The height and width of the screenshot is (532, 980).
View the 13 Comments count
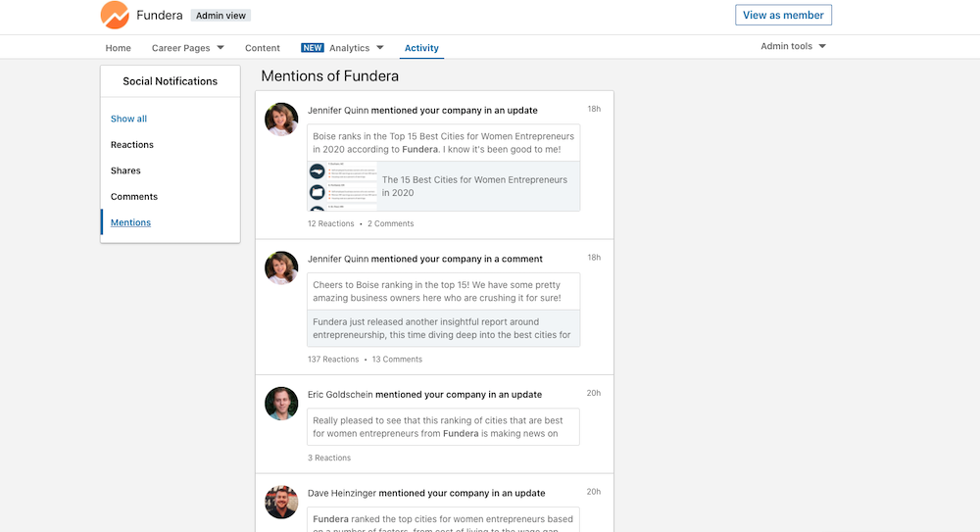tap(397, 360)
